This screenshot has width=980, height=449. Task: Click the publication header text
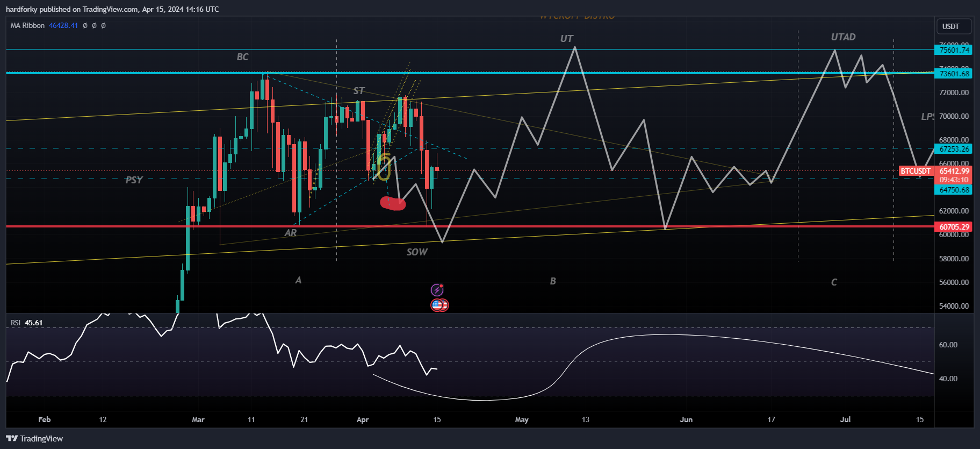pos(112,9)
